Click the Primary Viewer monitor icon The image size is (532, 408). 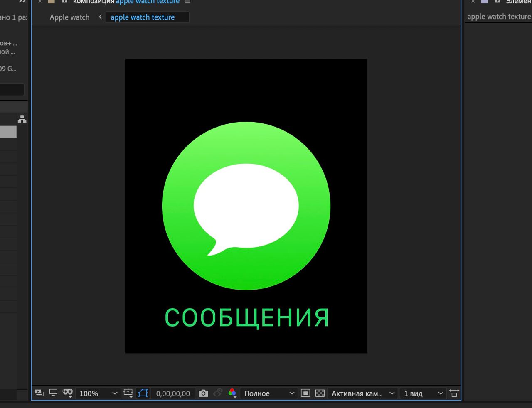pyautogui.click(x=53, y=393)
